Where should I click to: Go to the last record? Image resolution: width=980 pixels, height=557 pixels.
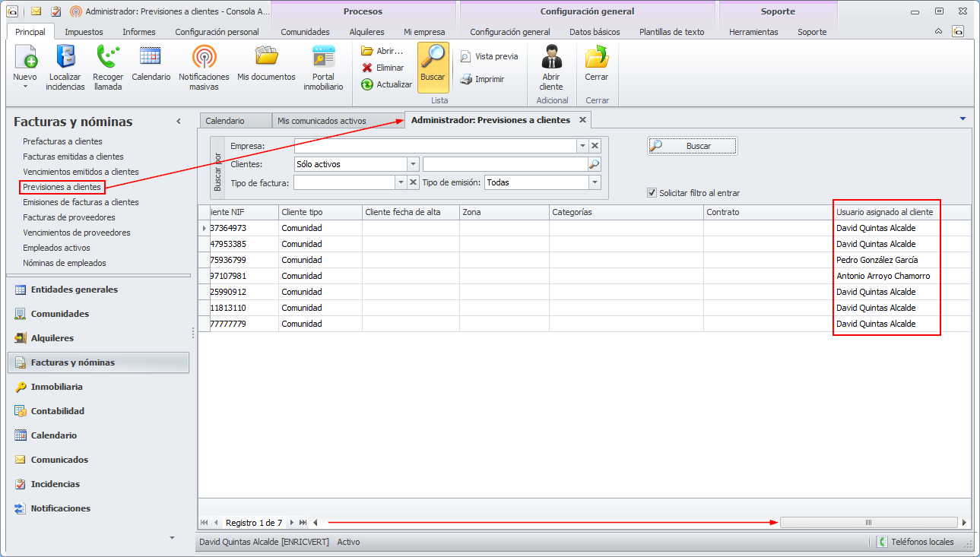pos(303,523)
